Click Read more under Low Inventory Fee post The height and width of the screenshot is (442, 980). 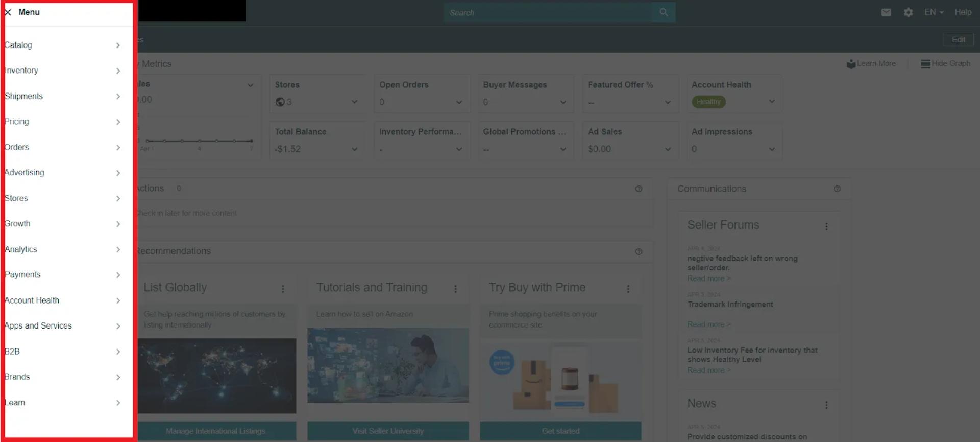708,370
